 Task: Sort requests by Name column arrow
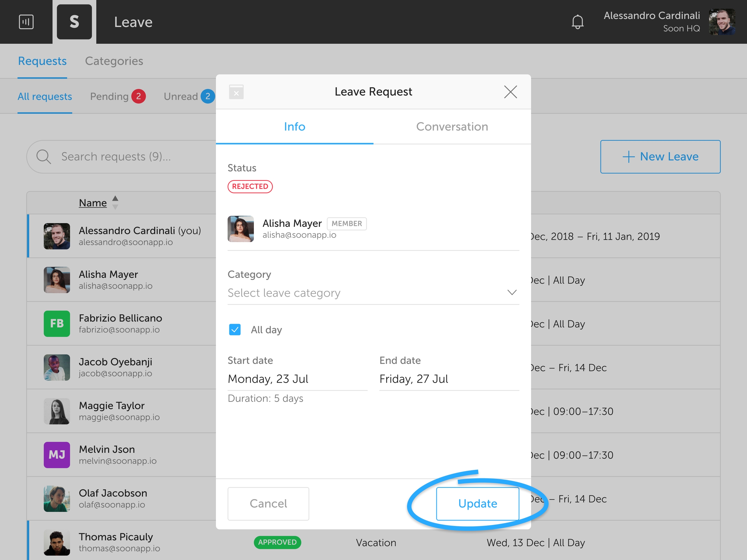point(115,203)
